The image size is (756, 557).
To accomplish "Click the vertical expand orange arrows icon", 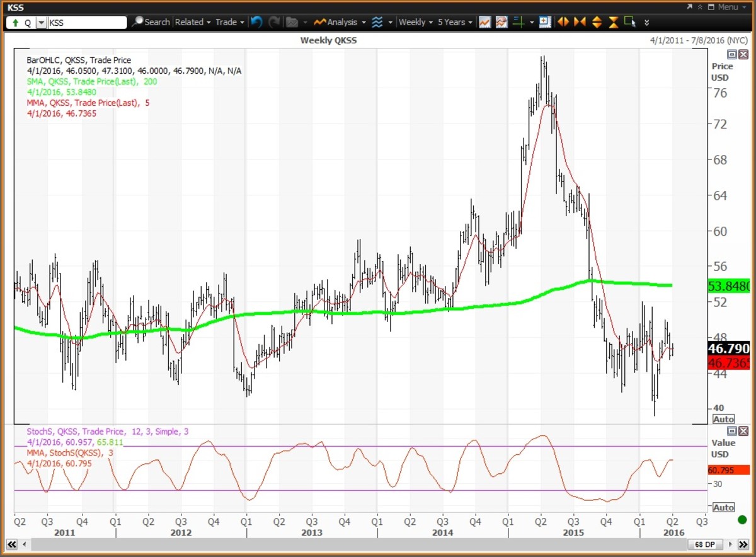I will coord(597,22).
